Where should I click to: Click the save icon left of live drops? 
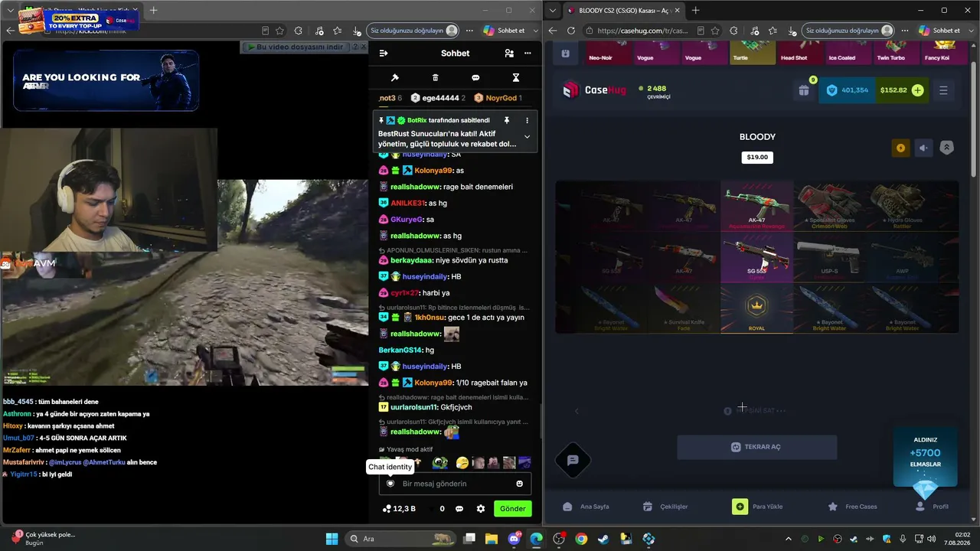(565, 54)
